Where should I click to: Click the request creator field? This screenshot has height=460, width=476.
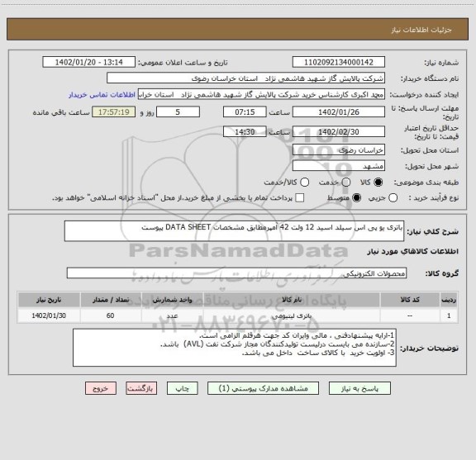point(261,94)
